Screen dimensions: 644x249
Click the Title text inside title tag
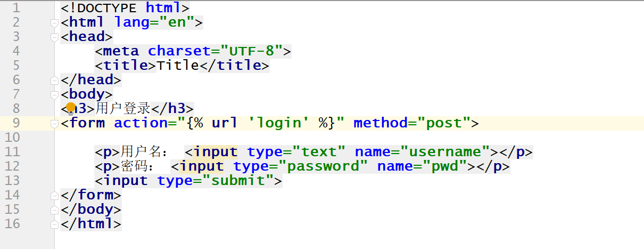(177, 66)
